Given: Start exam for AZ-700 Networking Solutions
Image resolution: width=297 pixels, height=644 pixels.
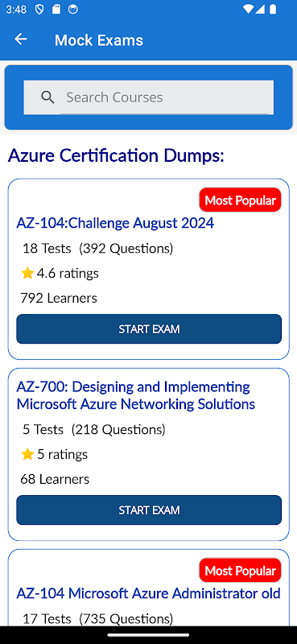Looking at the screenshot, I should pos(149,510).
